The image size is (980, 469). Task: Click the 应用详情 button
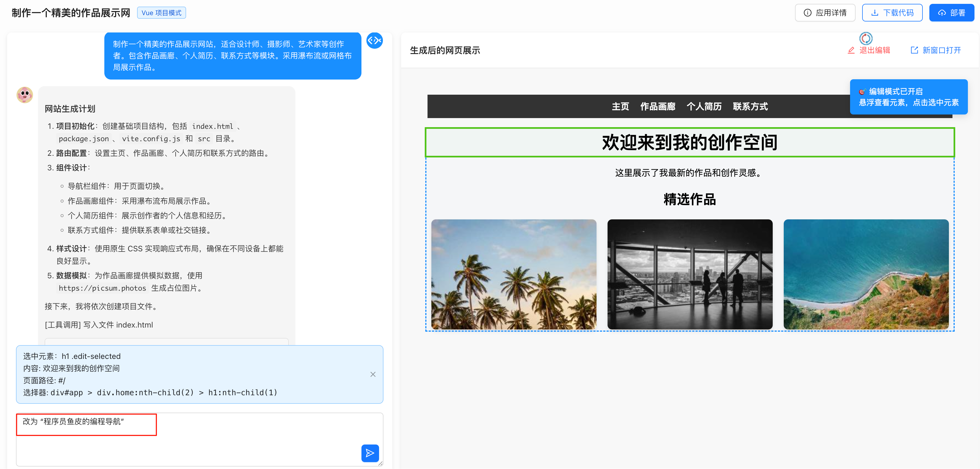pos(825,13)
